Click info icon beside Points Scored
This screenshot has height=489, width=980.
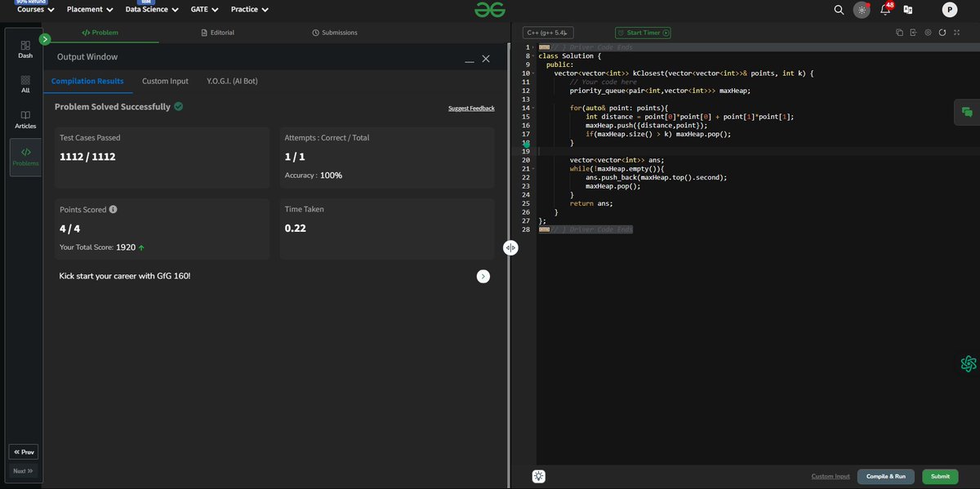[113, 209]
